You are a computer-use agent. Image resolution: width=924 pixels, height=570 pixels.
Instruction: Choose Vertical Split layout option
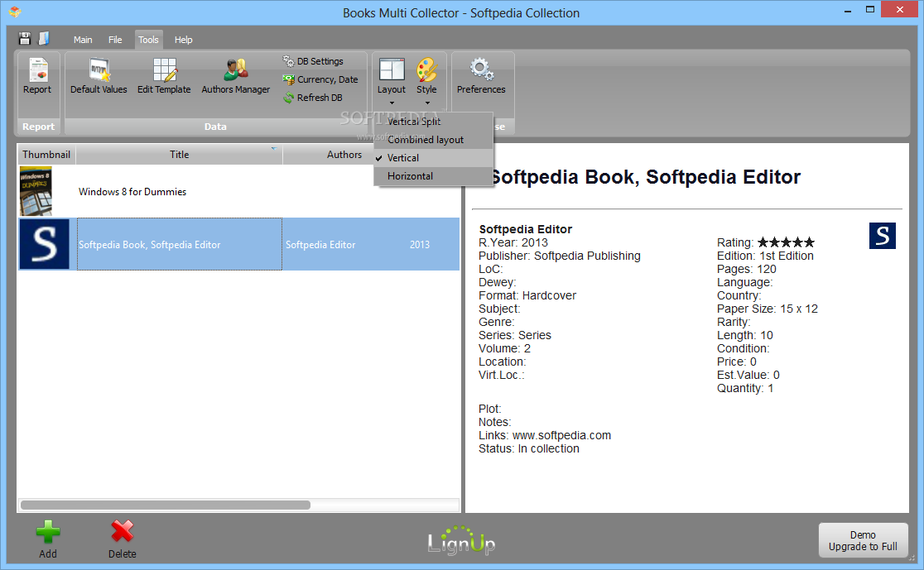(x=433, y=122)
